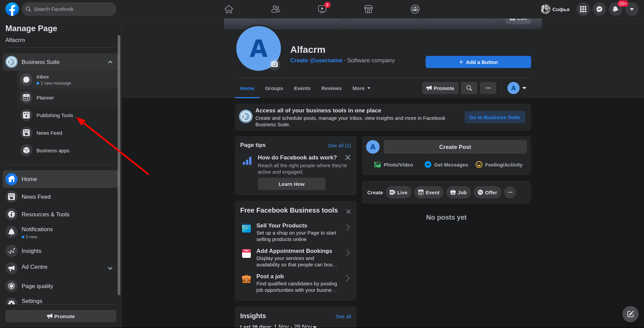Open Publishing Tools
644x328 pixels.
coord(68,115)
